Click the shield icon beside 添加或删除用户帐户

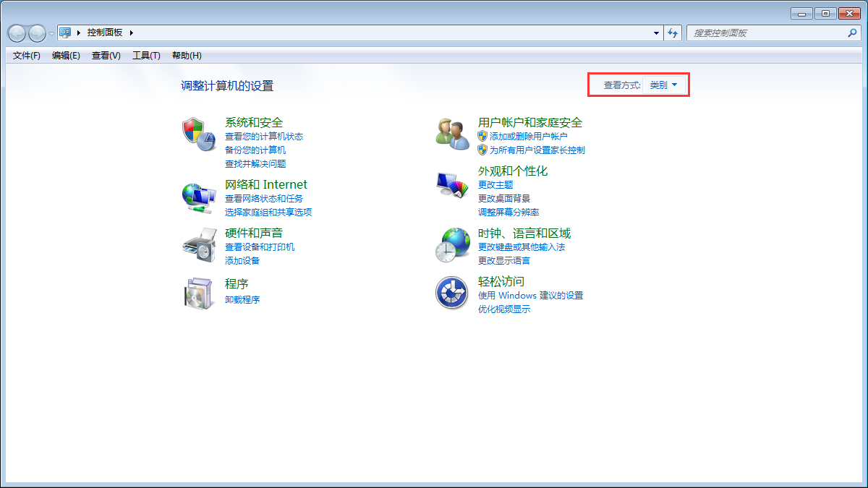pos(482,136)
